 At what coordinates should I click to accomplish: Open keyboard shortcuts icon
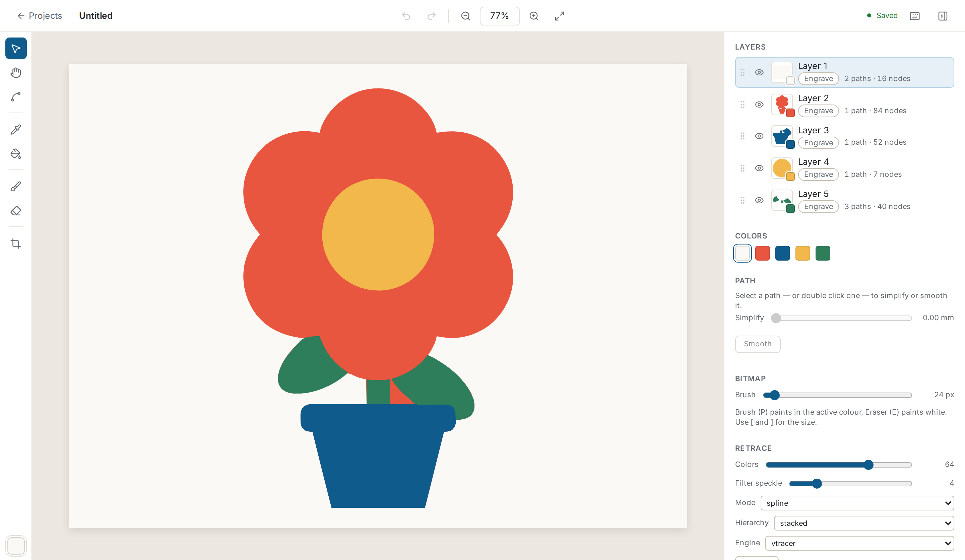(x=915, y=16)
